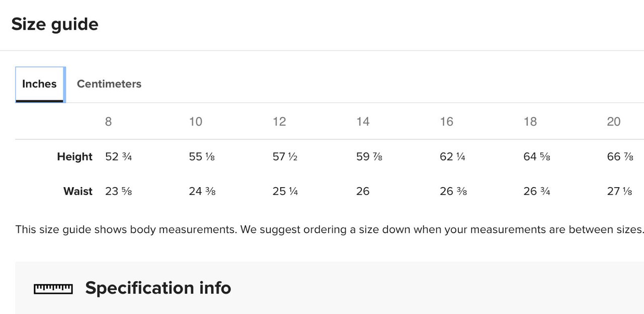Click the Height row label

click(74, 156)
